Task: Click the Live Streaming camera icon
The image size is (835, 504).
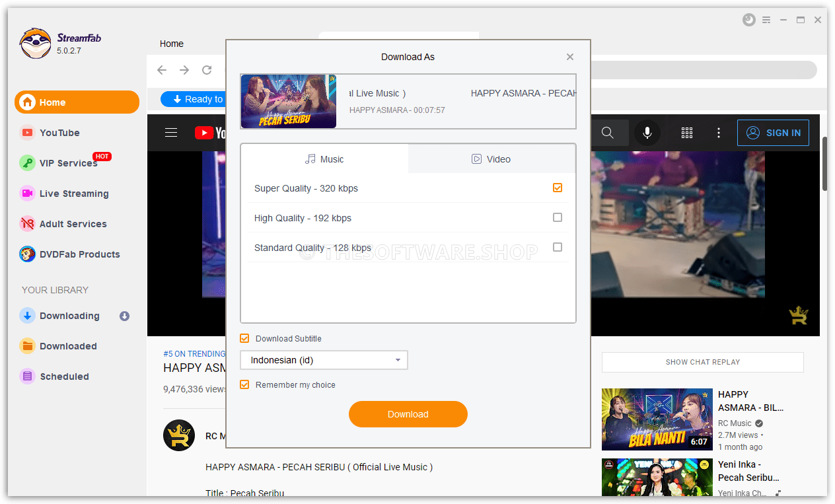Action: point(27,194)
